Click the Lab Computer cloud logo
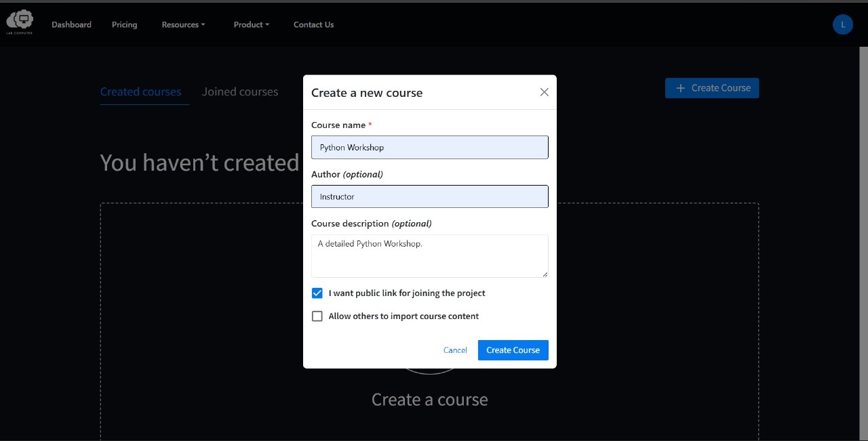 tap(20, 22)
